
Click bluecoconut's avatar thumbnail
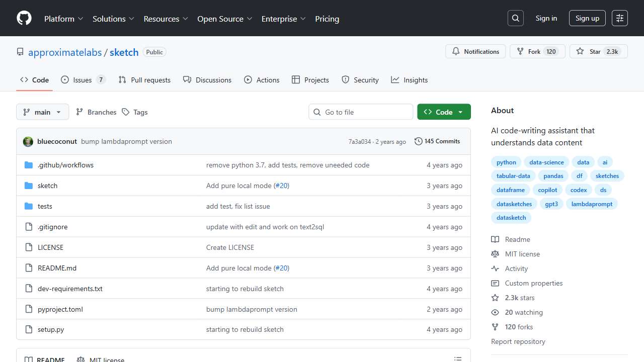(x=28, y=142)
